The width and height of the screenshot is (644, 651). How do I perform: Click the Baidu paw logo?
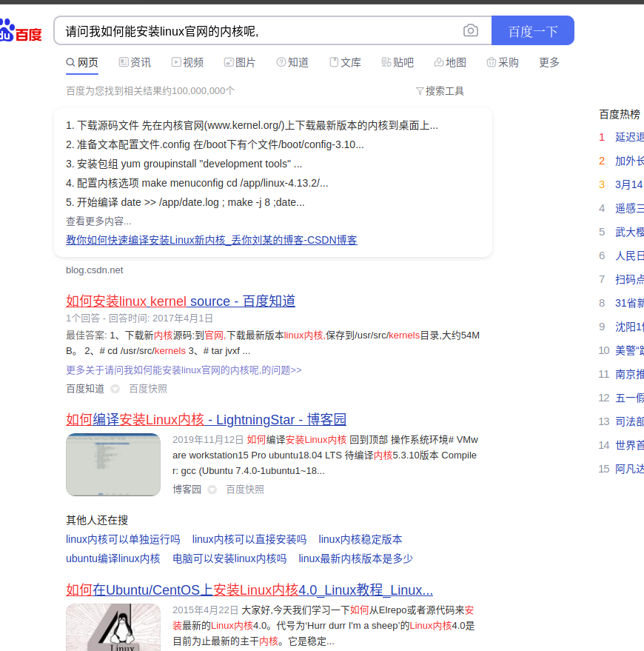pos(20,30)
